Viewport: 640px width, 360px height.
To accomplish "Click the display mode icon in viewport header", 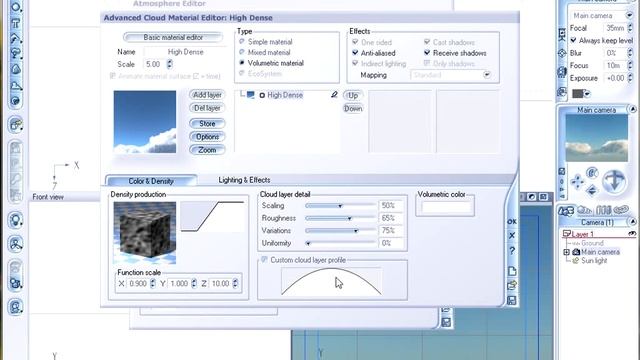I will (x=532, y=197).
